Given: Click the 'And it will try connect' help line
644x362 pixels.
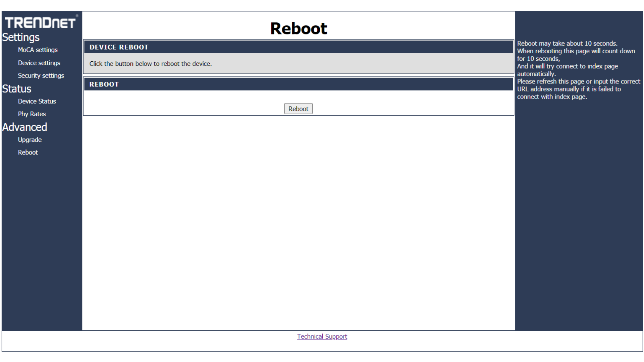Looking at the screenshot, I should tap(567, 66).
